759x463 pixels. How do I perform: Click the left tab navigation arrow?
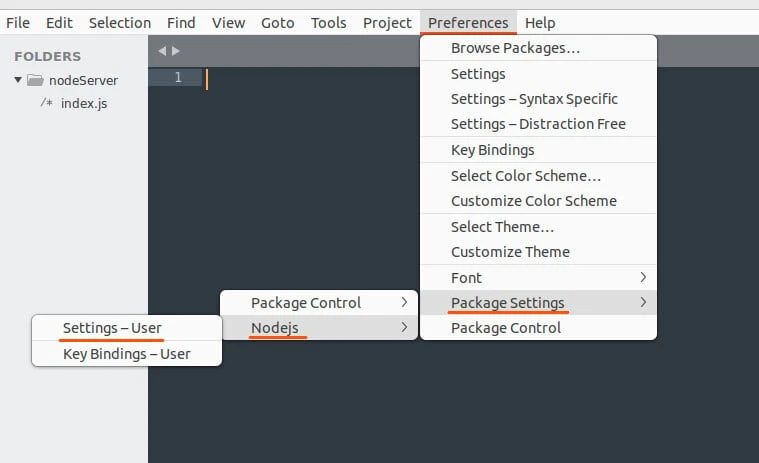point(163,51)
